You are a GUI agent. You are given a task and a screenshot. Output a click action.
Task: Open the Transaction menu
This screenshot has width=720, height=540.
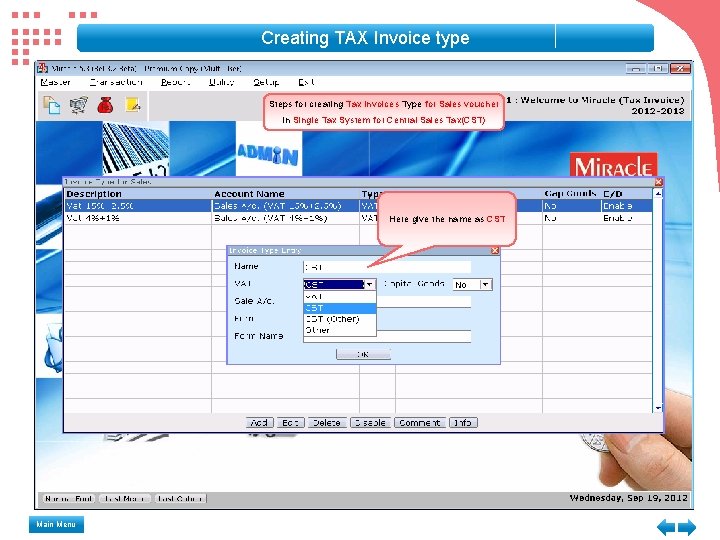click(116, 82)
